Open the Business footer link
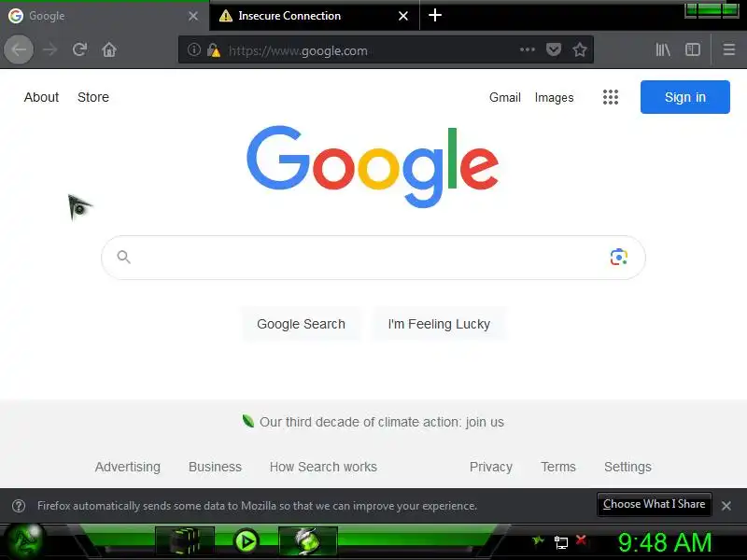The width and height of the screenshot is (747, 560). (x=215, y=467)
